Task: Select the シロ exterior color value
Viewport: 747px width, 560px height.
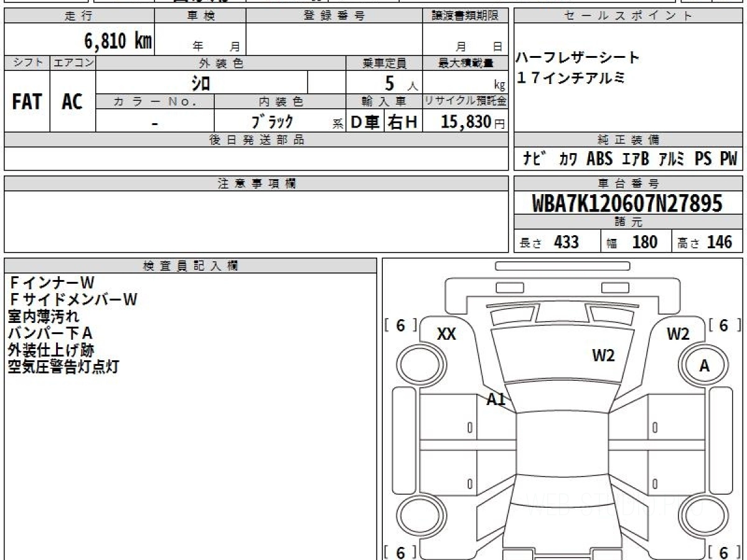Action: coord(200,83)
